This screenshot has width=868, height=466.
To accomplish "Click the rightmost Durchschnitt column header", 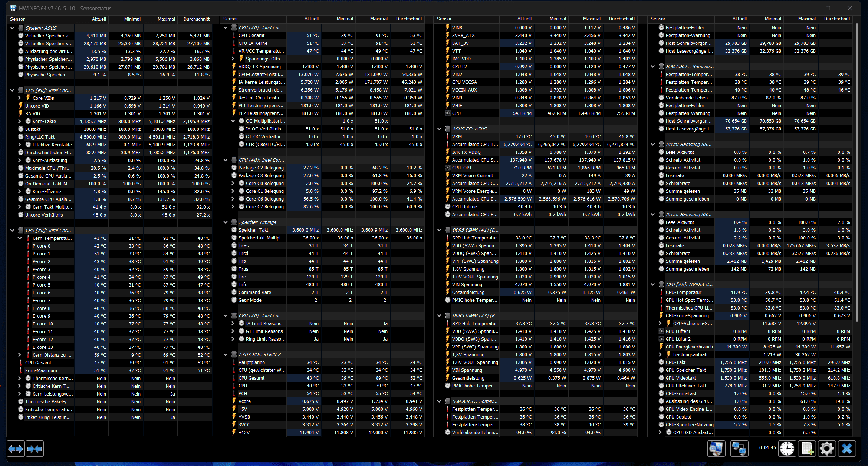I will coord(837,19).
